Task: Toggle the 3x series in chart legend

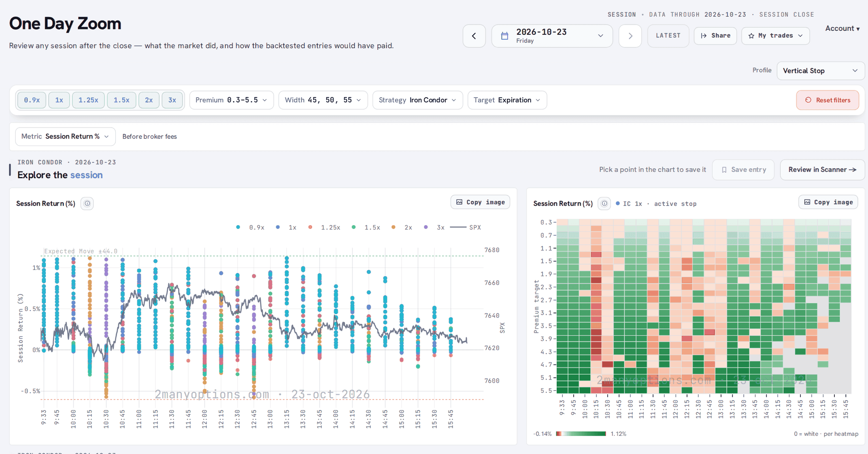Action: pyautogui.click(x=434, y=228)
